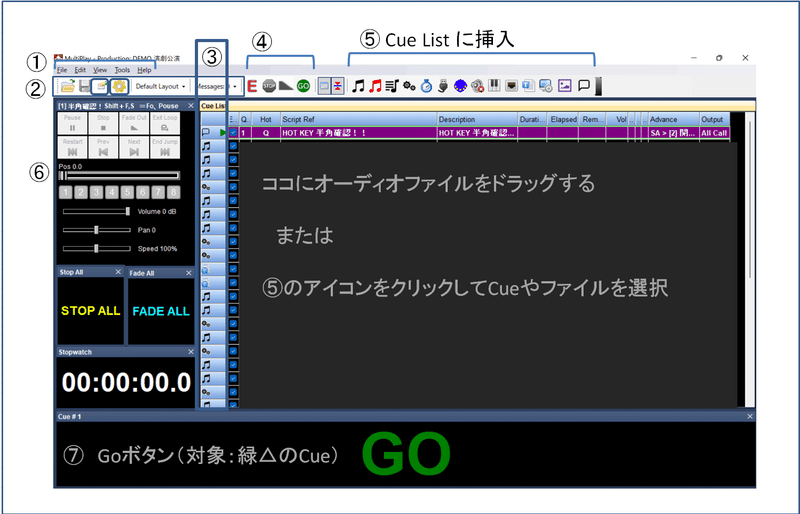This screenshot has width=800, height=514.
Task: Click the Pan 0 slider
Action: (96, 230)
